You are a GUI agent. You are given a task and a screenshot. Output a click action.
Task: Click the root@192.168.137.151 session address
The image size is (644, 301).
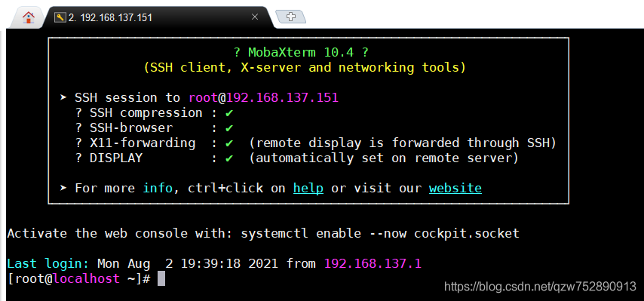pos(263,98)
